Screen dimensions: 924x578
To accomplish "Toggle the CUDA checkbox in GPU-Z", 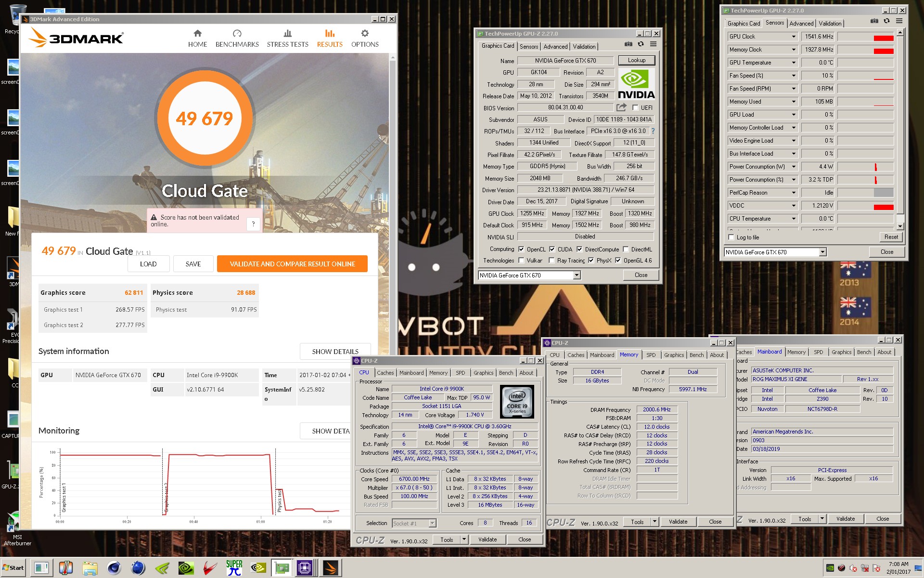I will click(552, 250).
